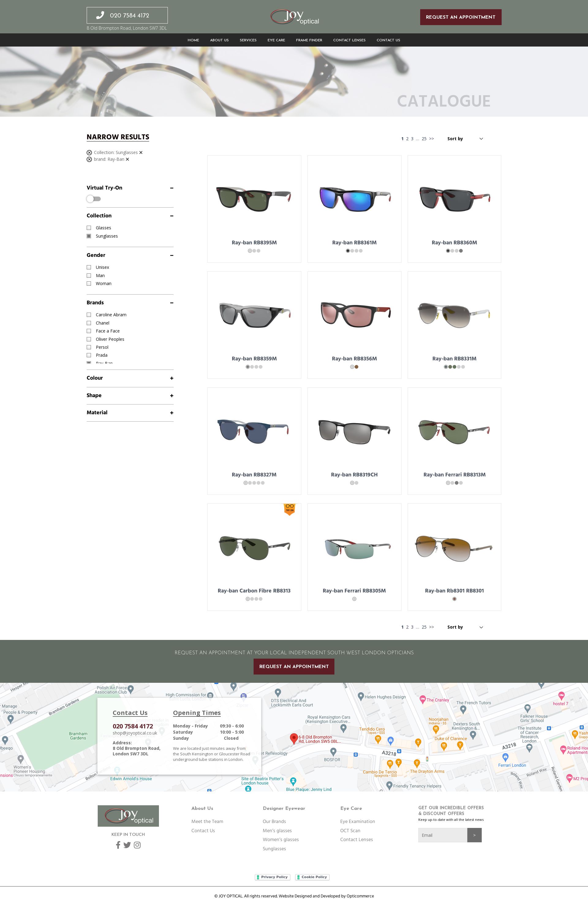Collapse the Virtual Try-On filter section
Viewport: 588px width, 906px height.
coord(172,188)
